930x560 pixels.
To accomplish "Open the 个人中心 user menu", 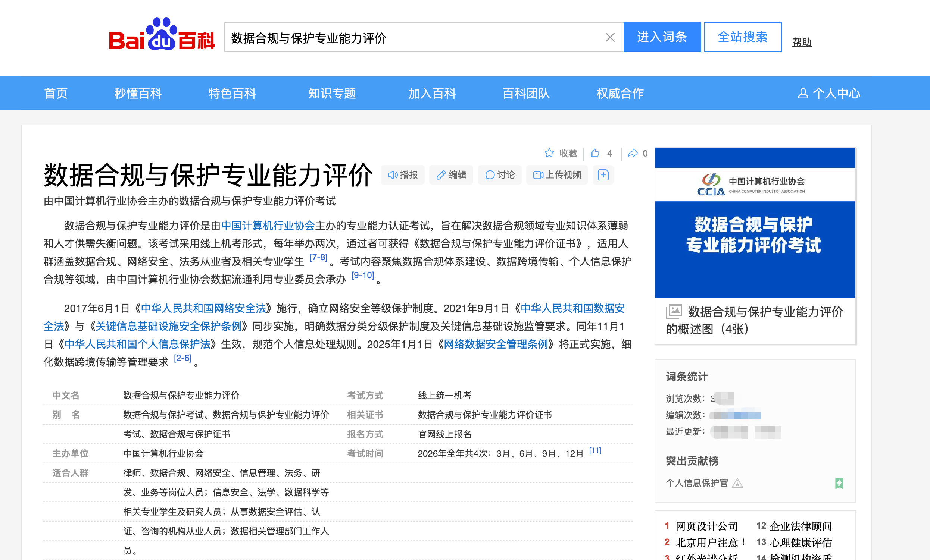I will (829, 94).
